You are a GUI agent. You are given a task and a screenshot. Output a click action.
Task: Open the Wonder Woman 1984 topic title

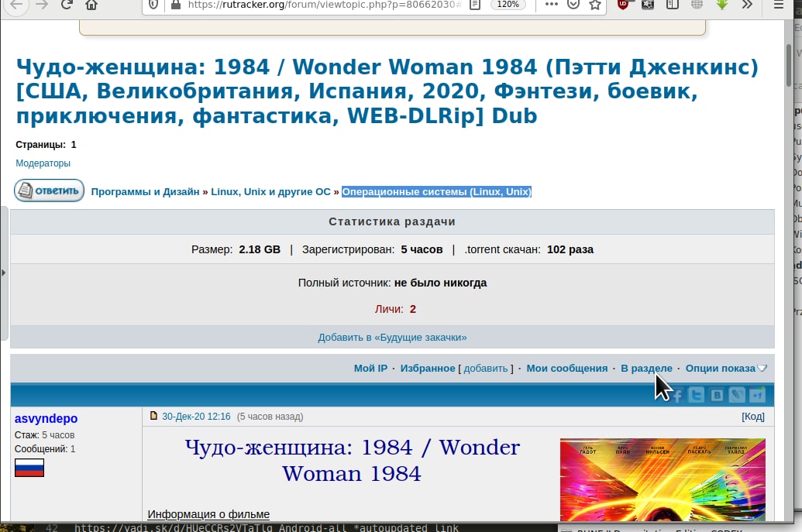(387, 91)
